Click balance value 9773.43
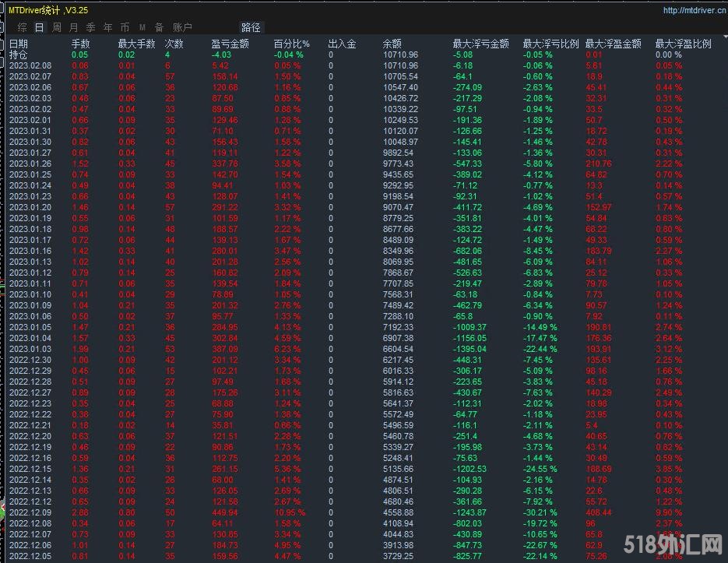 398,164
